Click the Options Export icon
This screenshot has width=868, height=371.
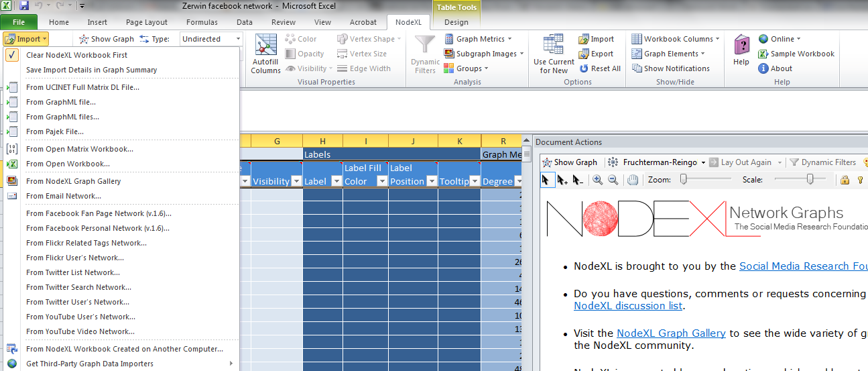point(595,54)
